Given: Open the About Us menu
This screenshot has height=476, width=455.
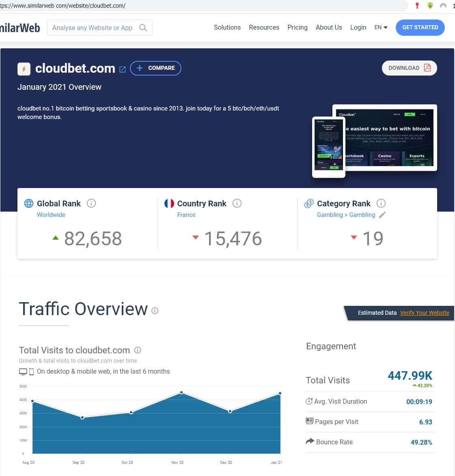Looking at the screenshot, I should tap(329, 27).
